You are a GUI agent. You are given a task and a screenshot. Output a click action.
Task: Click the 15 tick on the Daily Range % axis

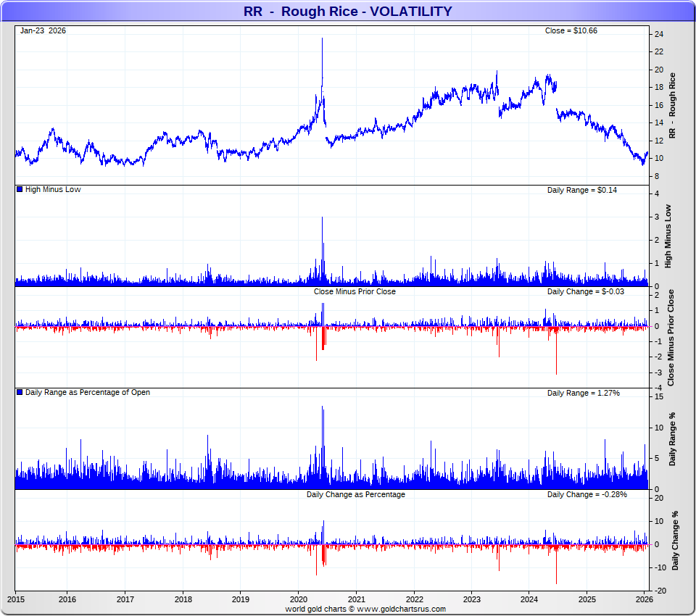[659, 396]
